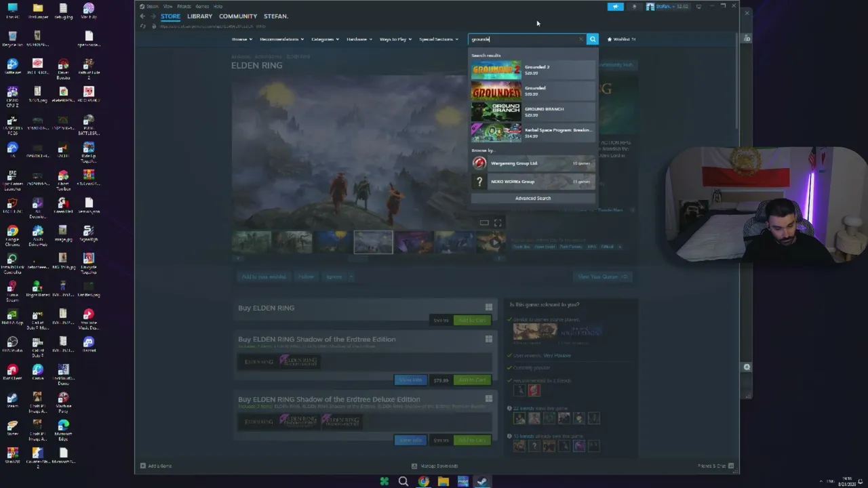This screenshot has width=868, height=488.
Task: Open the Steam notifications bell
Action: (x=635, y=7)
